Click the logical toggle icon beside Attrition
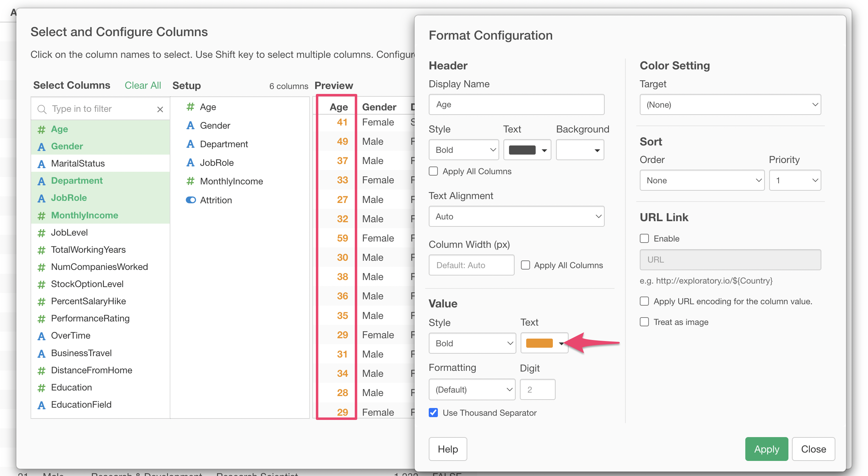The height and width of the screenshot is (476, 868). tap(190, 200)
